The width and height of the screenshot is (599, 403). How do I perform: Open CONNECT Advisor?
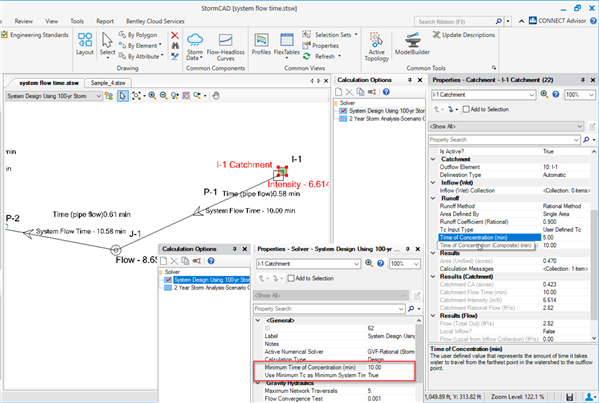point(557,21)
